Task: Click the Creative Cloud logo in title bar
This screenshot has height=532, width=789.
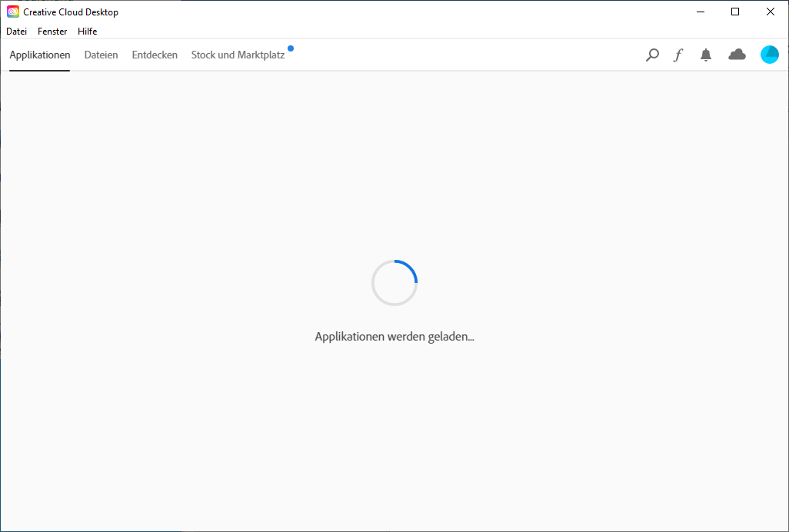Action: click(13, 12)
